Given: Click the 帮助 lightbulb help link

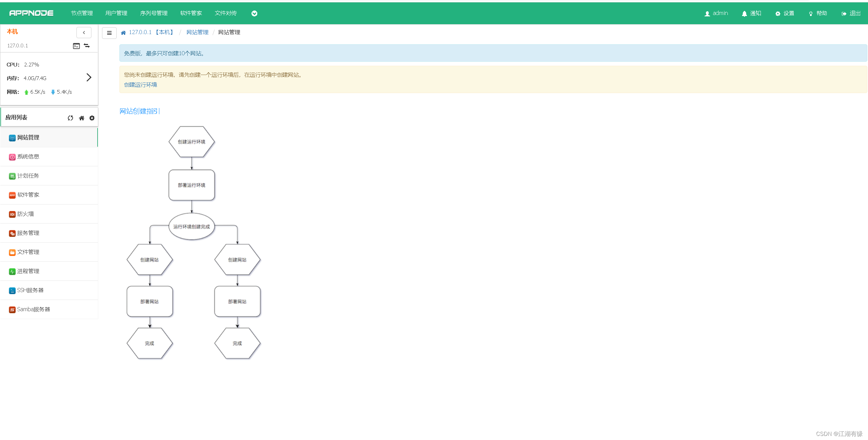Looking at the screenshot, I should 818,13.
